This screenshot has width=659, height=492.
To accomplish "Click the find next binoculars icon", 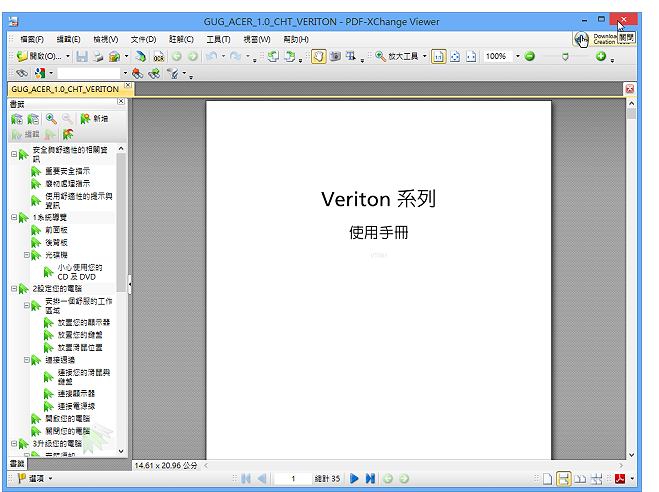I will [x=154, y=74].
